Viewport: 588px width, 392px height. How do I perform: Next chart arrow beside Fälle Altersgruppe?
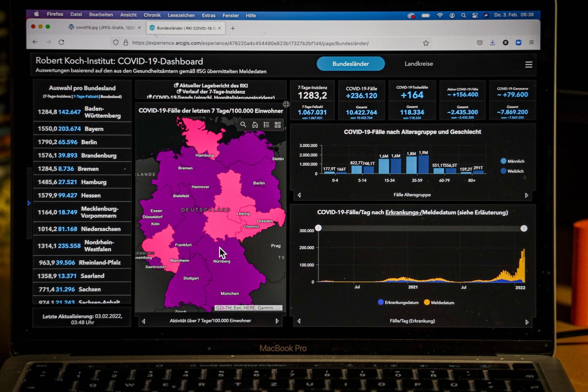pos(527,195)
